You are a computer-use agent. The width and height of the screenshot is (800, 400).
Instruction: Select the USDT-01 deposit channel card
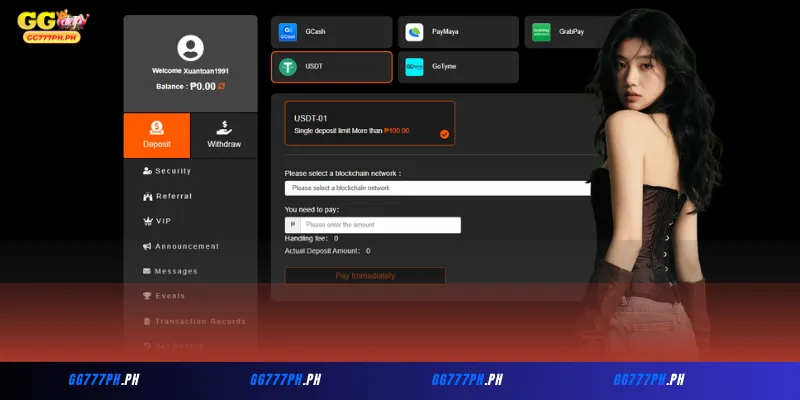click(370, 123)
